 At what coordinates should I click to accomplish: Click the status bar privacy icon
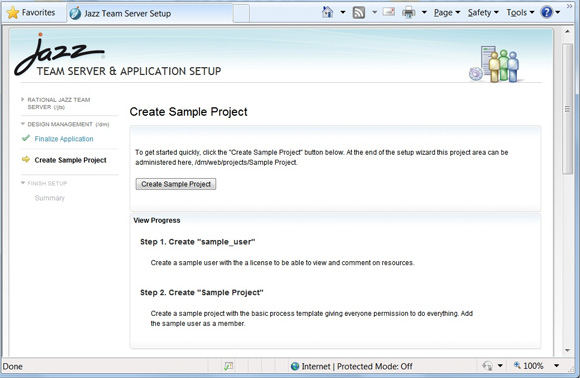pyautogui.click(x=488, y=366)
